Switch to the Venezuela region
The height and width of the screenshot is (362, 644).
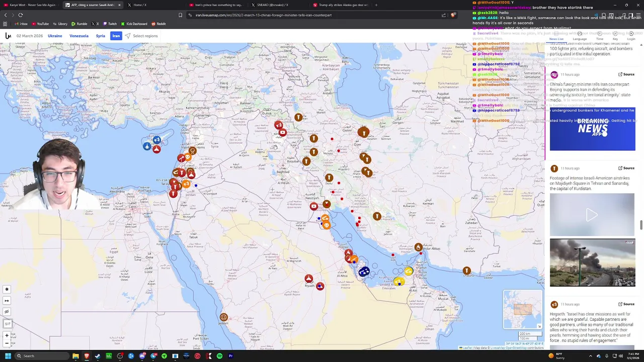click(79, 36)
